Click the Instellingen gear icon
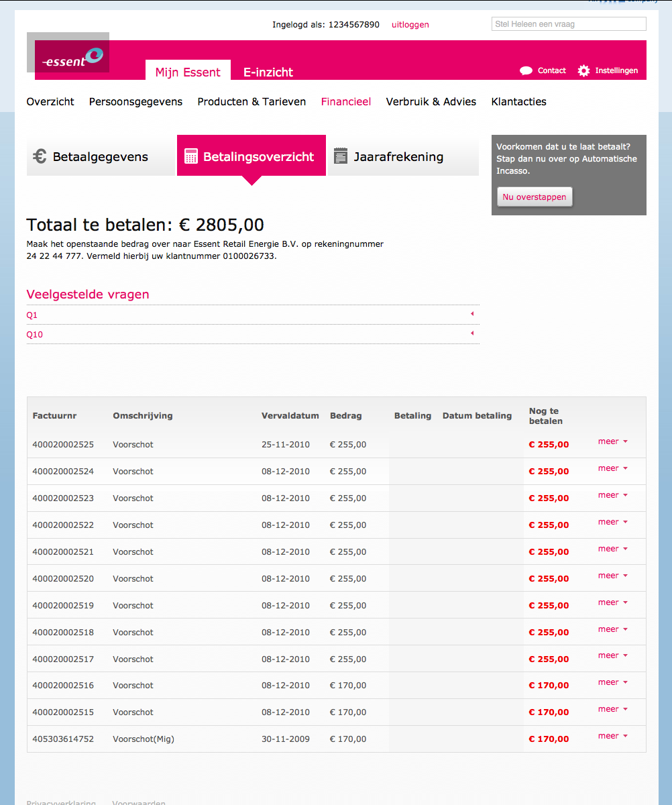The width and height of the screenshot is (672, 805). pyautogui.click(x=583, y=70)
